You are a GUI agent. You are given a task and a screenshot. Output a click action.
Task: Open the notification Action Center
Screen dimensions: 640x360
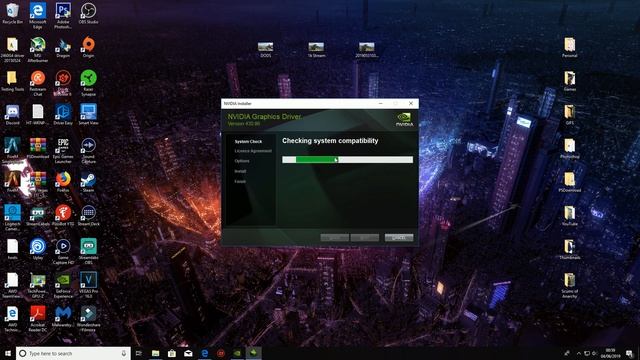tap(630, 353)
